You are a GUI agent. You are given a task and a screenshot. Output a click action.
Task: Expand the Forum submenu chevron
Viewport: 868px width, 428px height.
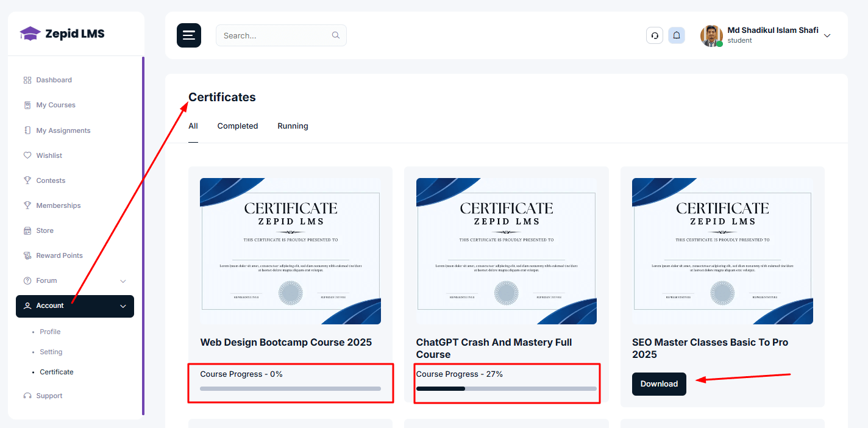click(123, 281)
